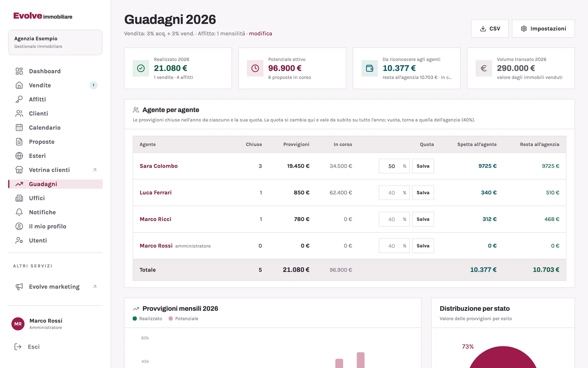The width and height of the screenshot is (588, 368).
Task: Click the modifica link under the title
Action: 260,34
